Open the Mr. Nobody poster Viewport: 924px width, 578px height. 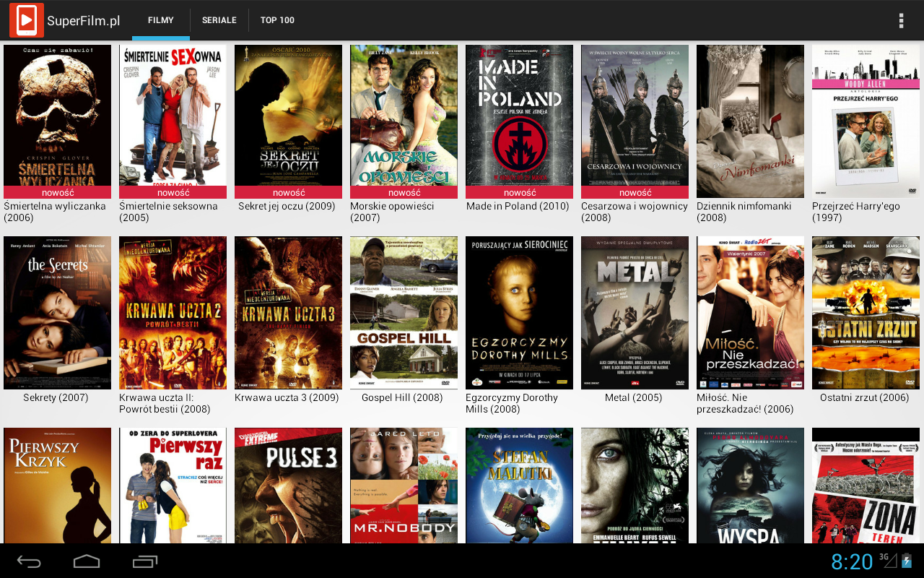tap(404, 486)
